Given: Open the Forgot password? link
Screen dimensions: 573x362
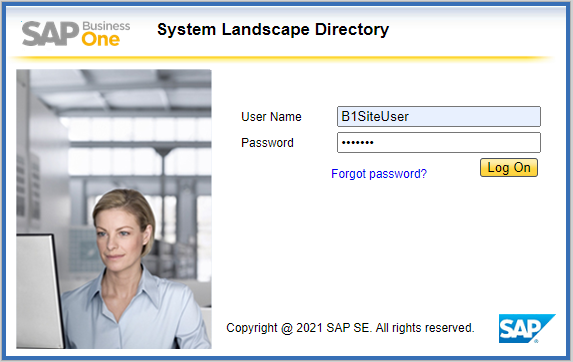Looking at the screenshot, I should pyautogui.click(x=379, y=174).
